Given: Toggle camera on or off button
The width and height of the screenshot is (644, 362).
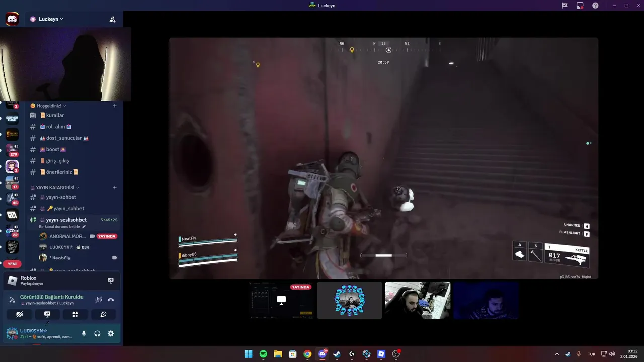Looking at the screenshot, I should (19, 314).
